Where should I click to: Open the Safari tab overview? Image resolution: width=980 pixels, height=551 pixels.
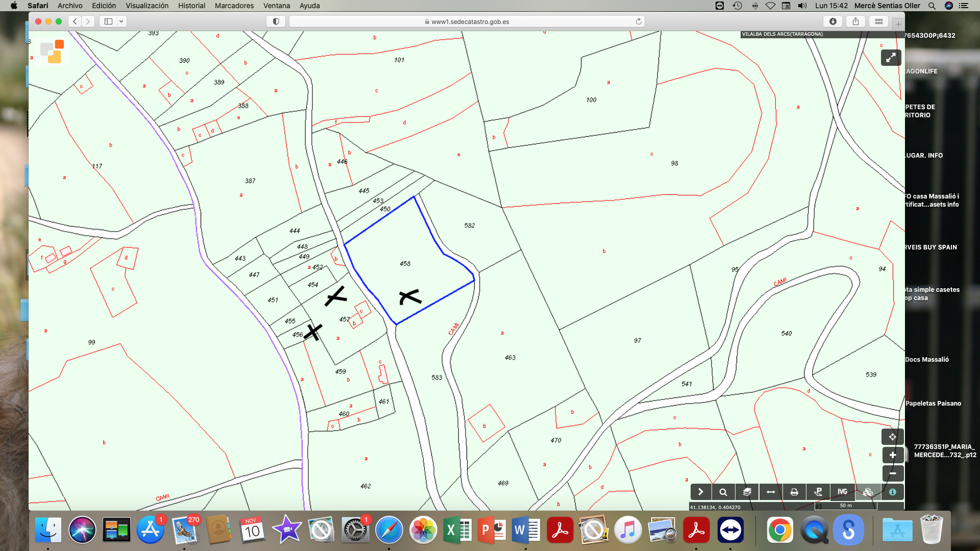879,21
